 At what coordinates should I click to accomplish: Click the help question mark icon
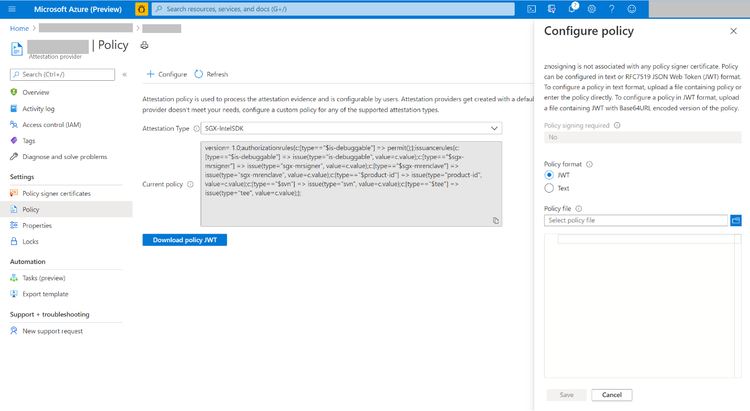[611, 9]
